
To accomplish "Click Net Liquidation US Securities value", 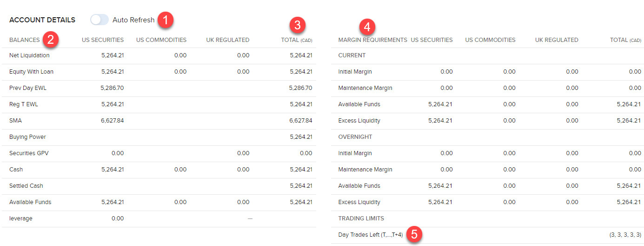I will coord(113,55).
